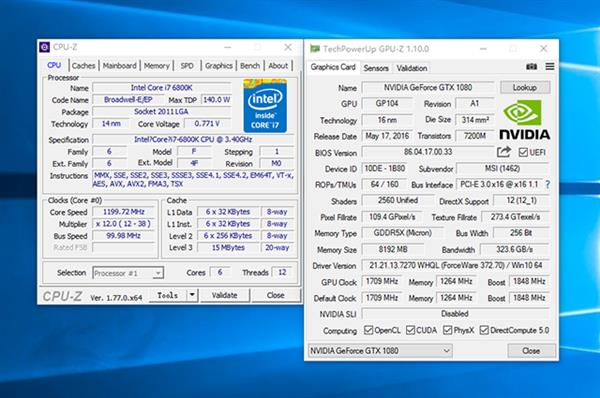Click the CPU-Z title bar app icon
Image resolution: width=600 pixels, height=398 pixels.
coord(44,47)
